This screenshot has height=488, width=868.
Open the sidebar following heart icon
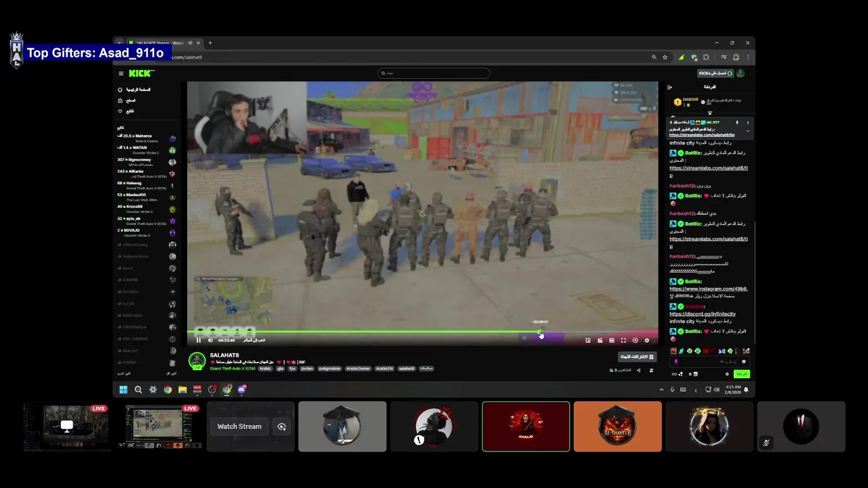pyautogui.click(x=120, y=111)
